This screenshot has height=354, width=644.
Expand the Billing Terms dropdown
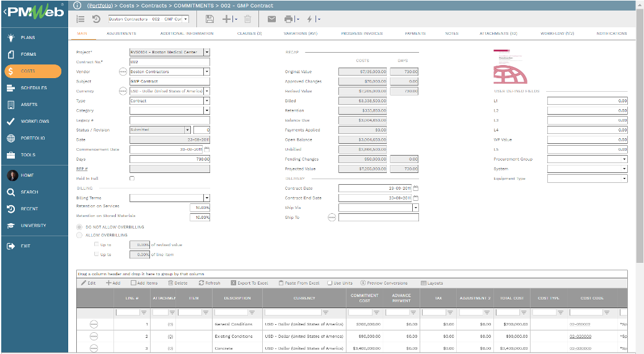[x=206, y=198]
